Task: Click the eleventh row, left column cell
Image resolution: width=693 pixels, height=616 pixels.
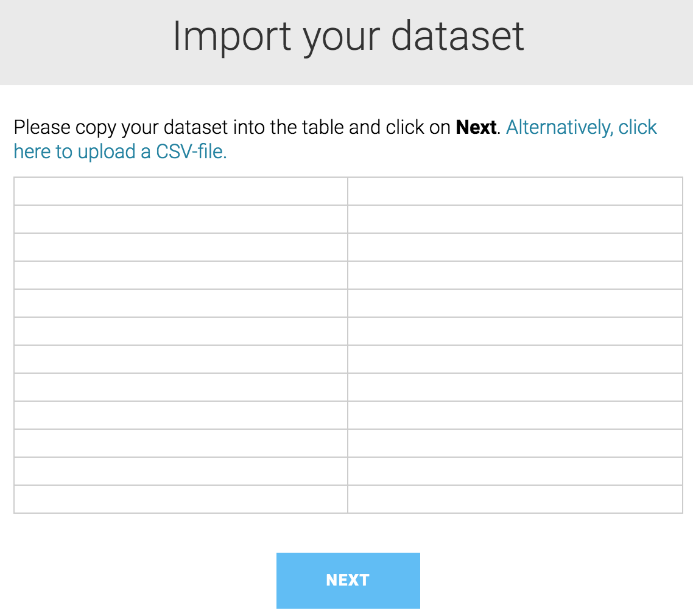Action: click(181, 471)
